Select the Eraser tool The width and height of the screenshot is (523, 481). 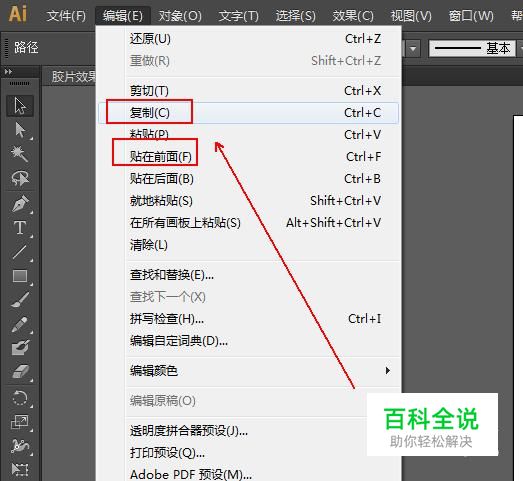tap(20, 372)
